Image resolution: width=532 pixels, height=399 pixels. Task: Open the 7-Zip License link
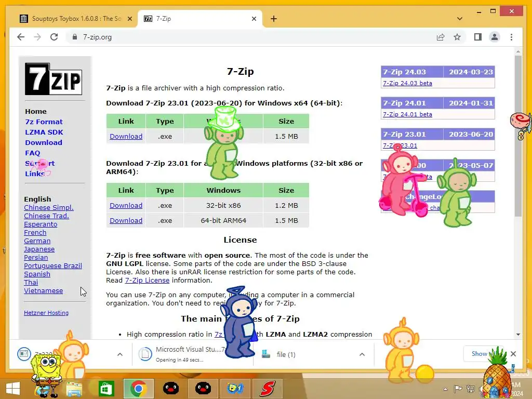pos(147,280)
